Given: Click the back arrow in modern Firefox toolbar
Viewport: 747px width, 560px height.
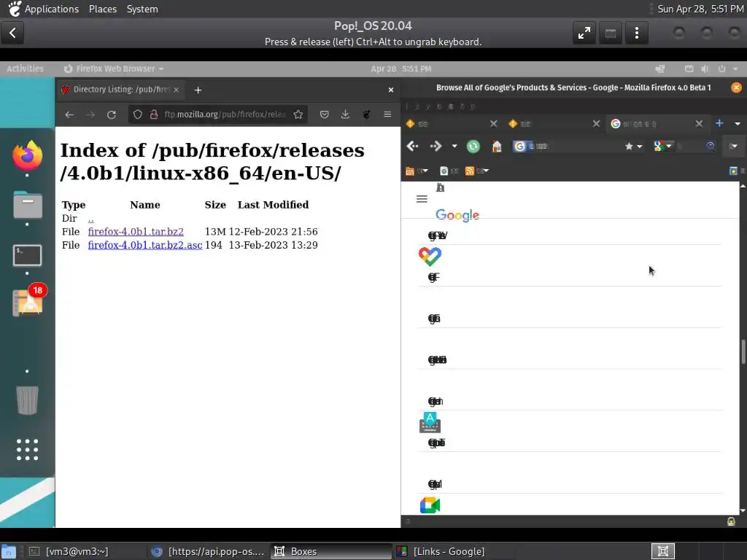Looking at the screenshot, I should coord(69,114).
